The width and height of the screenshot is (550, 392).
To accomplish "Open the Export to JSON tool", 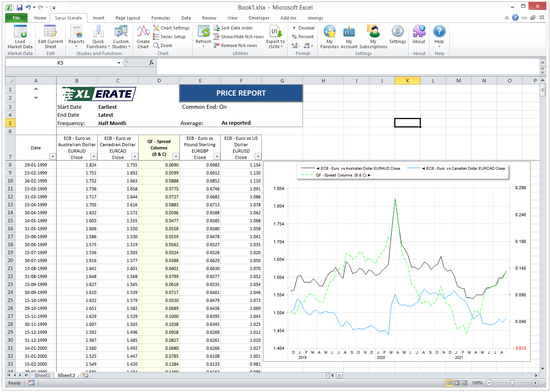I will tap(275, 32).
